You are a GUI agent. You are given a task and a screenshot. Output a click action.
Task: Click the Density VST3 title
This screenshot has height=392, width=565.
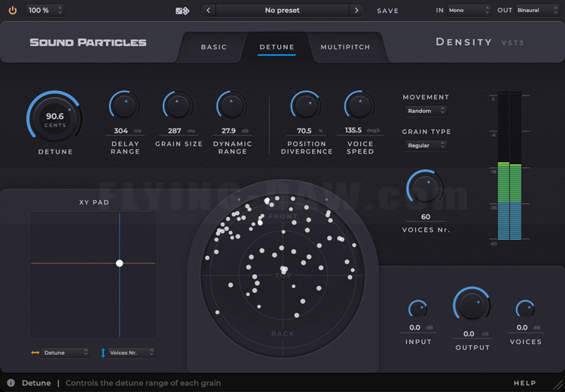click(x=480, y=42)
